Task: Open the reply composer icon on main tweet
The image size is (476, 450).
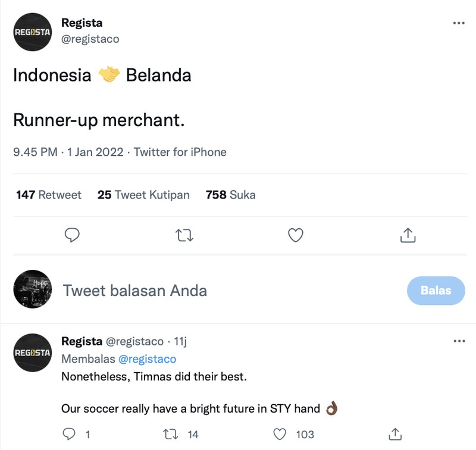Action: pos(72,235)
